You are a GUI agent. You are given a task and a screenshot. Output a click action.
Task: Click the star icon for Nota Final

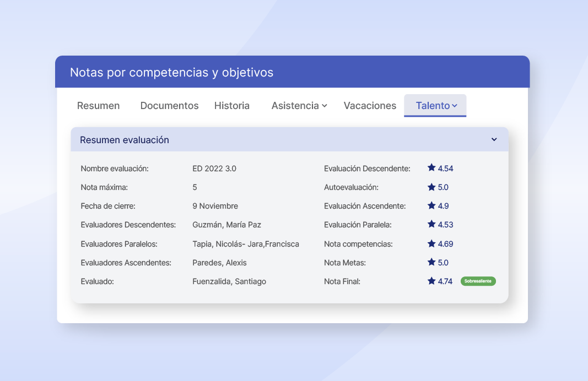430,281
